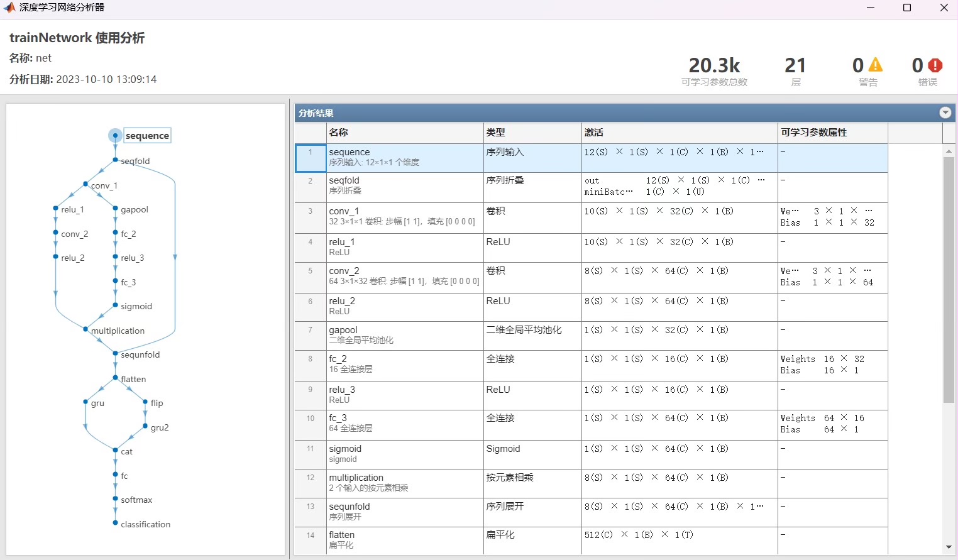
Task: Select the multiplication row in the table
Action: 591,483
